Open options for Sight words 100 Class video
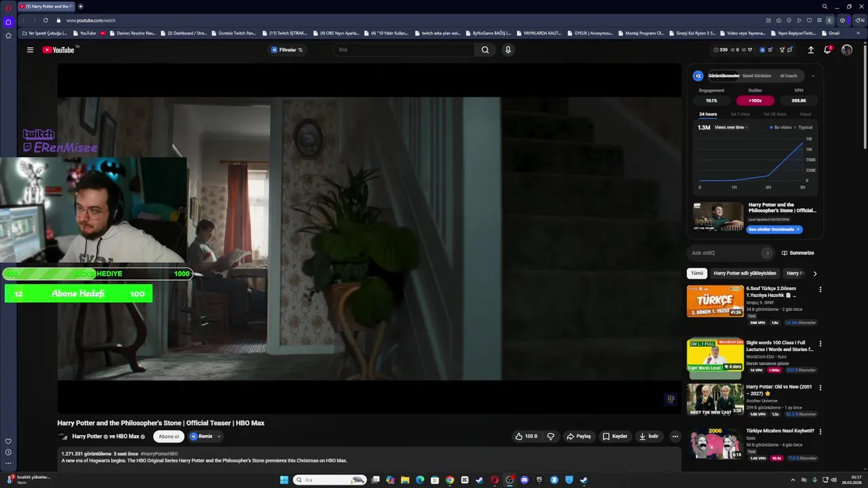 [x=821, y=344]
